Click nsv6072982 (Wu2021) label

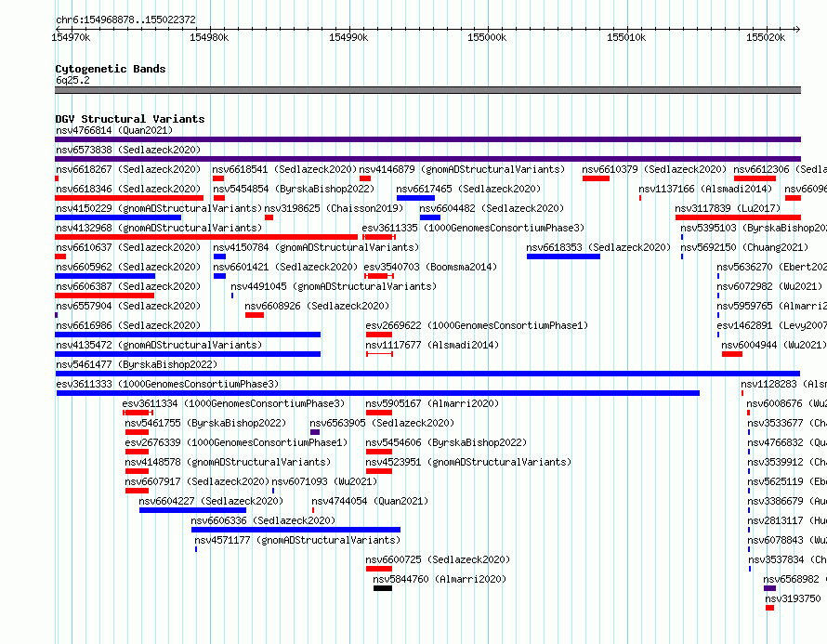(x=769, y=286)
